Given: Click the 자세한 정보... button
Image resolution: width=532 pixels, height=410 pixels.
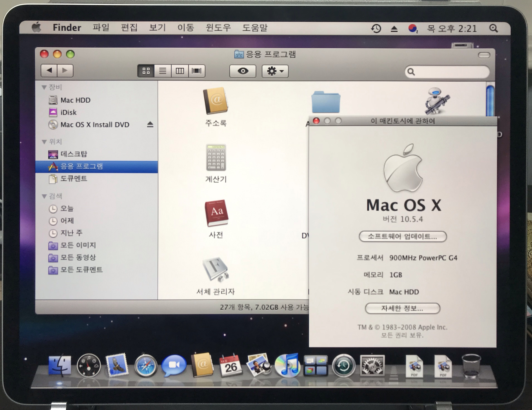Looking at the screenshot, I should 402,309.
